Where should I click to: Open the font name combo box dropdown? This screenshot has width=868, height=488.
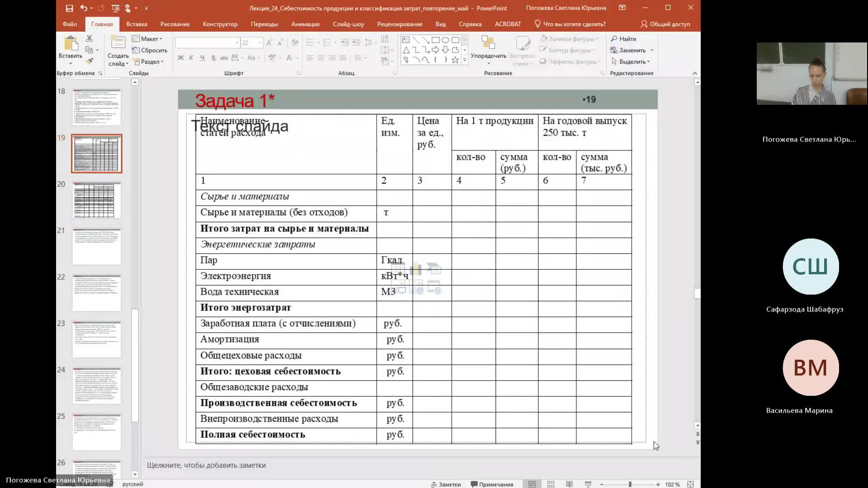(x=236, y=42)
